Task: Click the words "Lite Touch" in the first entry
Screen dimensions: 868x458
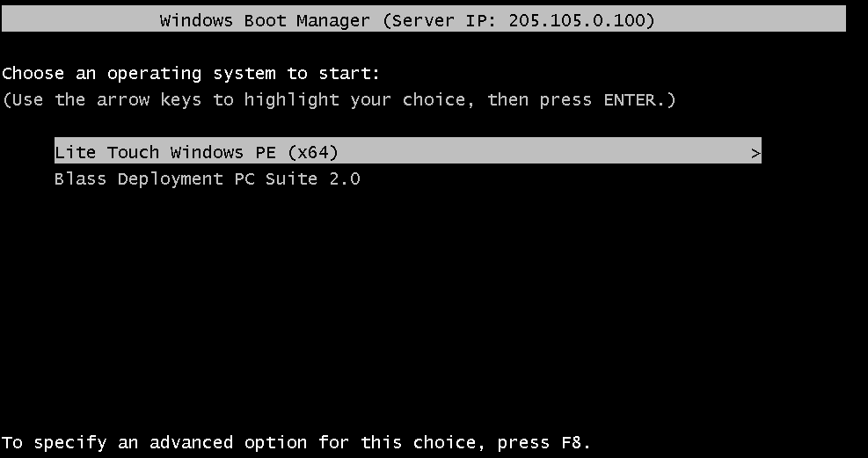Action: 106,152
